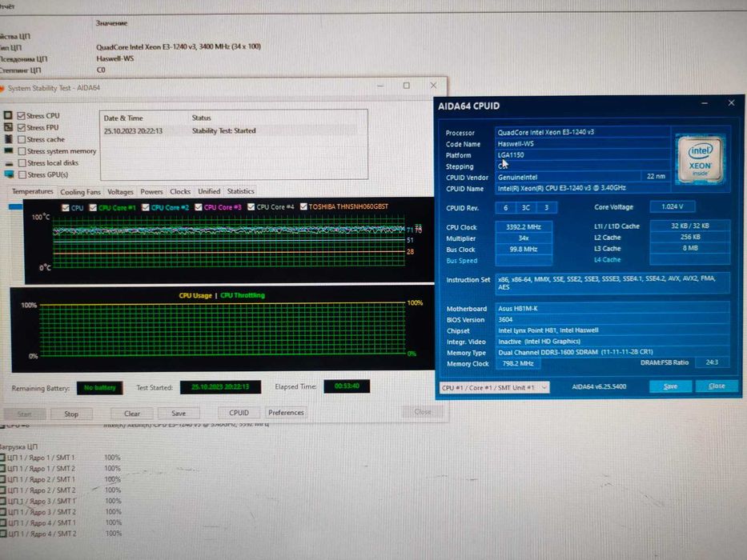
Task: Click the memory module icon beside Stress system memory
Action: (9, 151)
